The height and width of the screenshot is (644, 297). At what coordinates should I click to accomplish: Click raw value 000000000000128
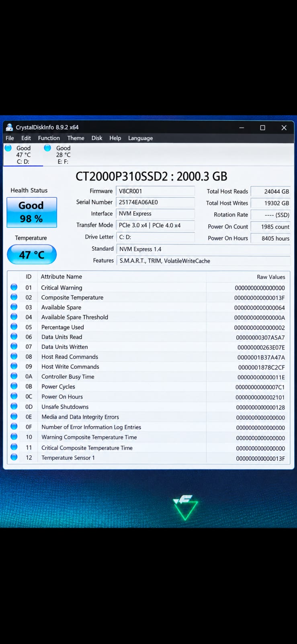260,407
